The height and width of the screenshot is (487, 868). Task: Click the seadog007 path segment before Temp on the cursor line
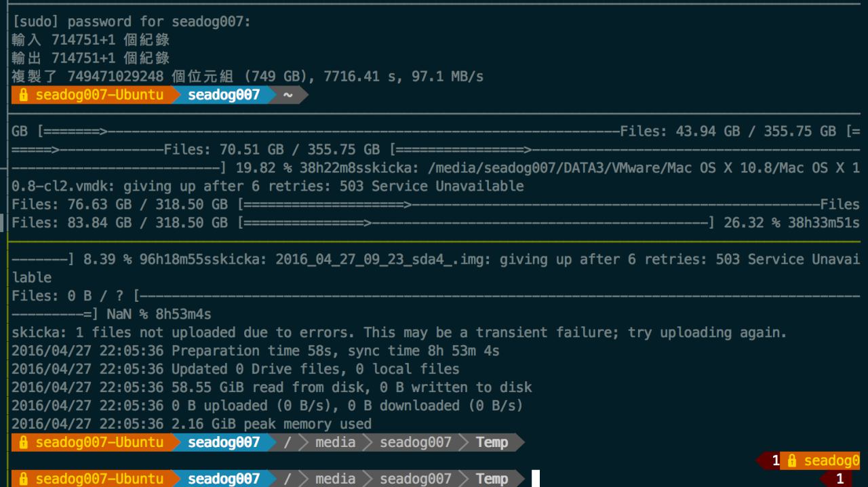pyautogui.click(x=416, y=479)
